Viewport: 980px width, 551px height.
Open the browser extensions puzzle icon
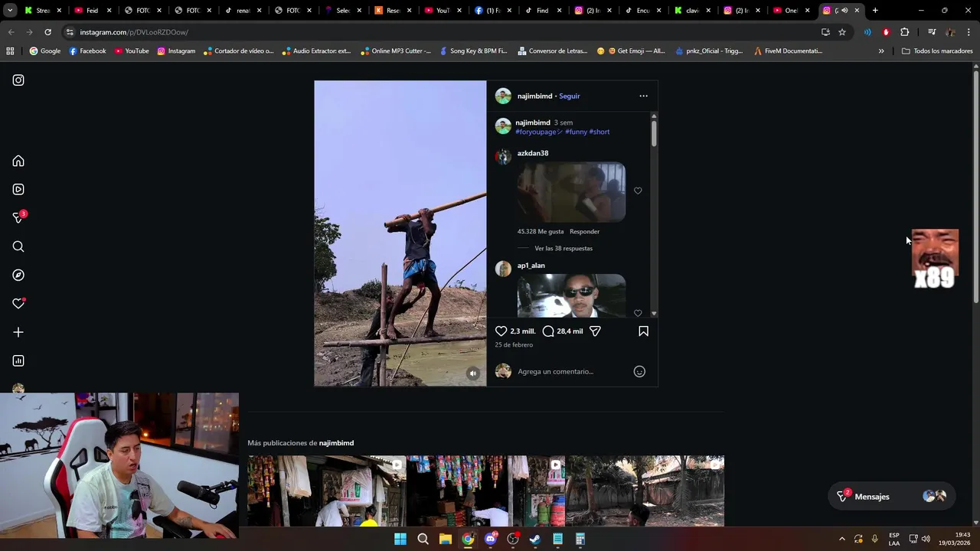click(x=905, y=32)
